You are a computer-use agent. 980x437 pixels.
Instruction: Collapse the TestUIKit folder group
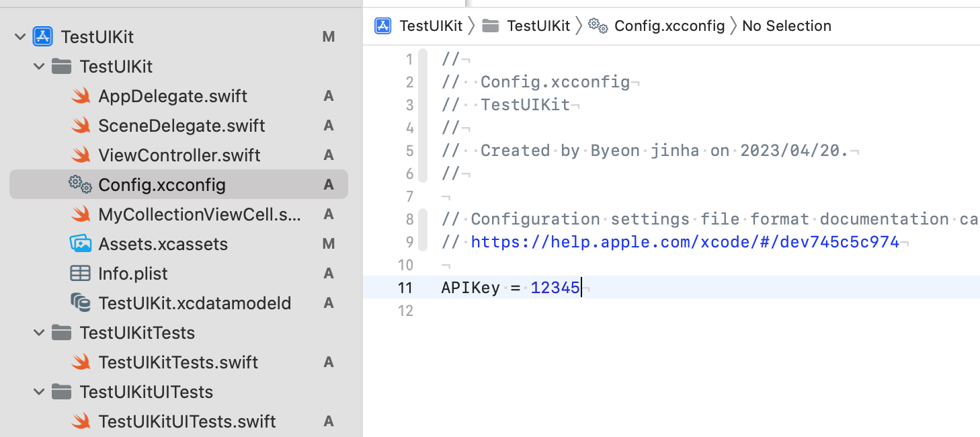pos(39,67)
